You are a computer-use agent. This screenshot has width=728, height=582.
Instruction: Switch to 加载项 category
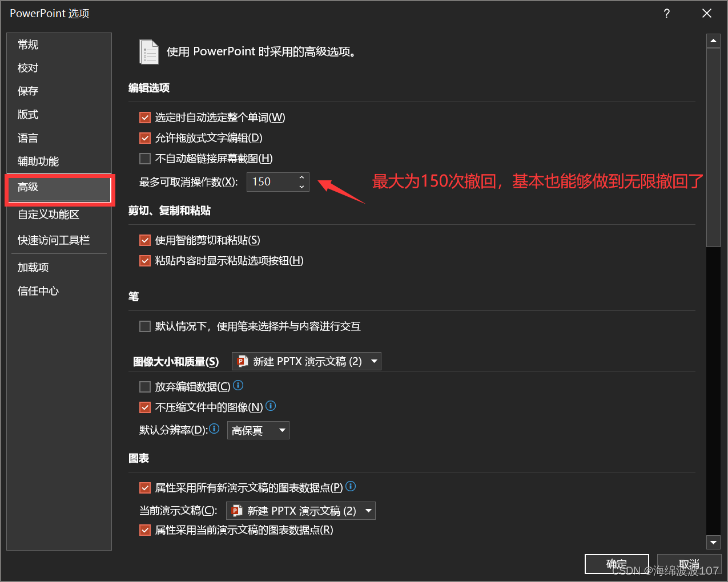tap(59, 268)
